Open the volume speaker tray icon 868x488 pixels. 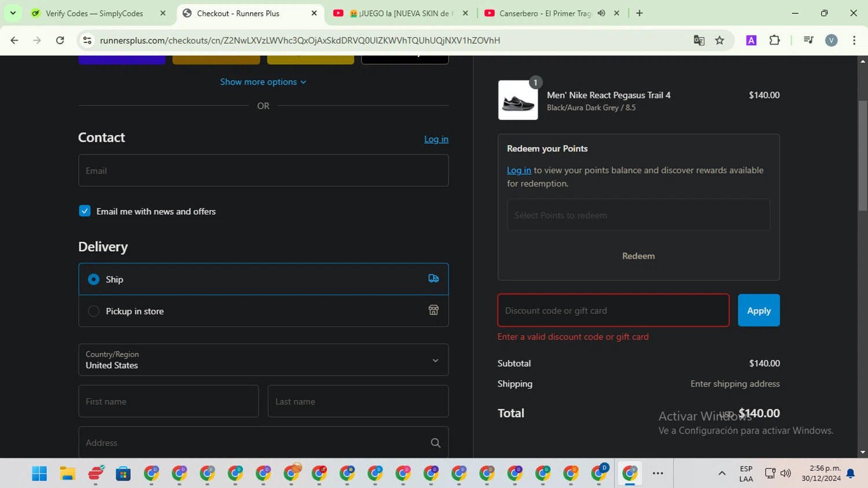(x=785, y=474)
